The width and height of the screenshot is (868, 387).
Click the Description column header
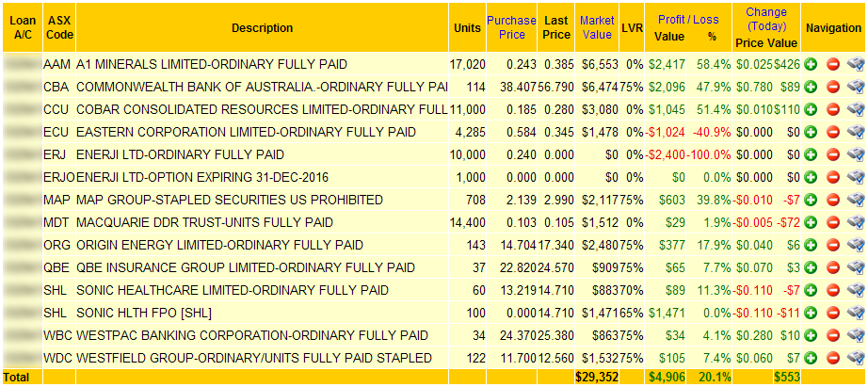(x=263, y=27)
